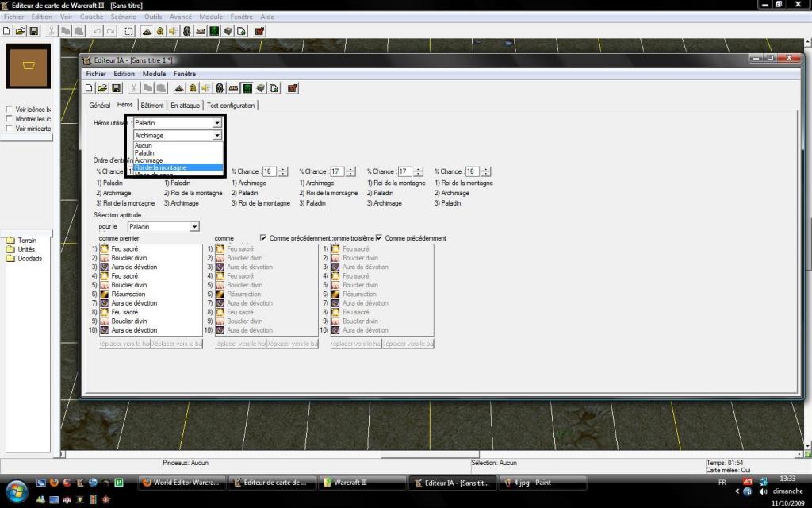
Task: Click Open folder icon in Editeur IA toolbar
Action: pyautogui.click(x=102, y=88)
